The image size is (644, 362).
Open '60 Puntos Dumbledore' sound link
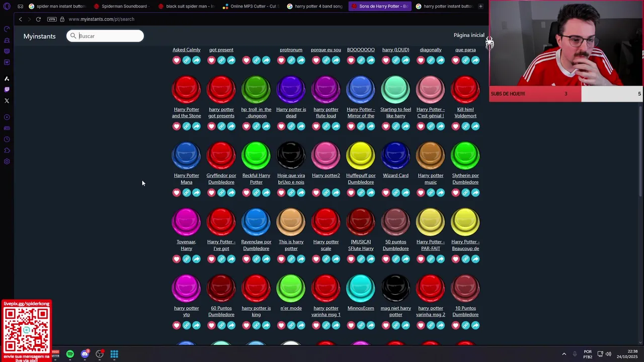point(221,311)
